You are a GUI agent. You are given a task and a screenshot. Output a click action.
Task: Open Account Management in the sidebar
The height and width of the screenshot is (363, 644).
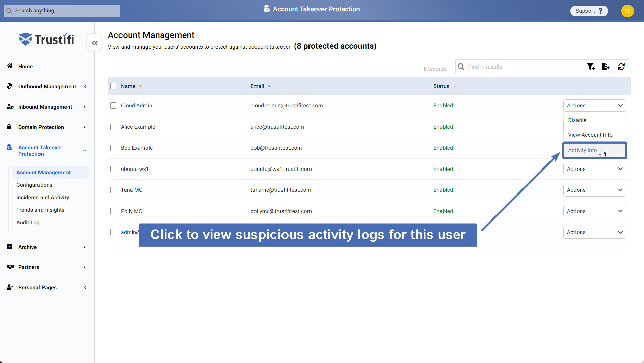pos(51,172)
